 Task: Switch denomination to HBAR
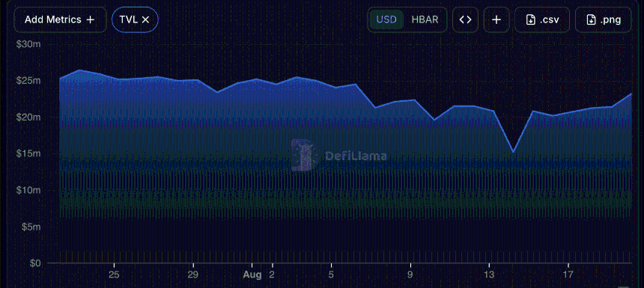coord(425,19)
